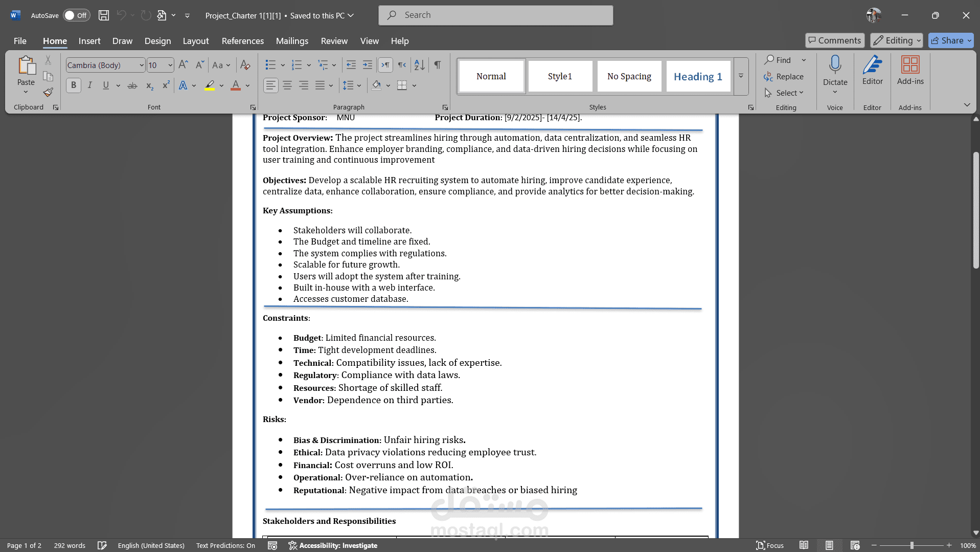Decrease indent icon

[x=351, y=65]
